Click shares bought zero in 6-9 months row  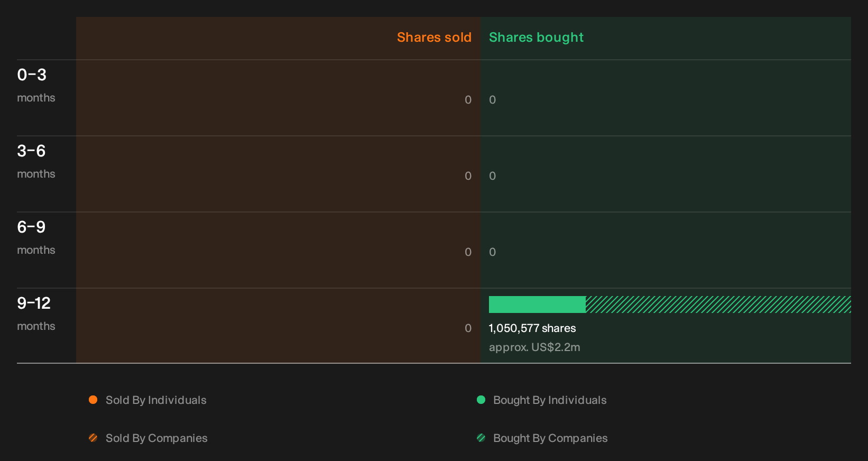(x=492, y=252)
